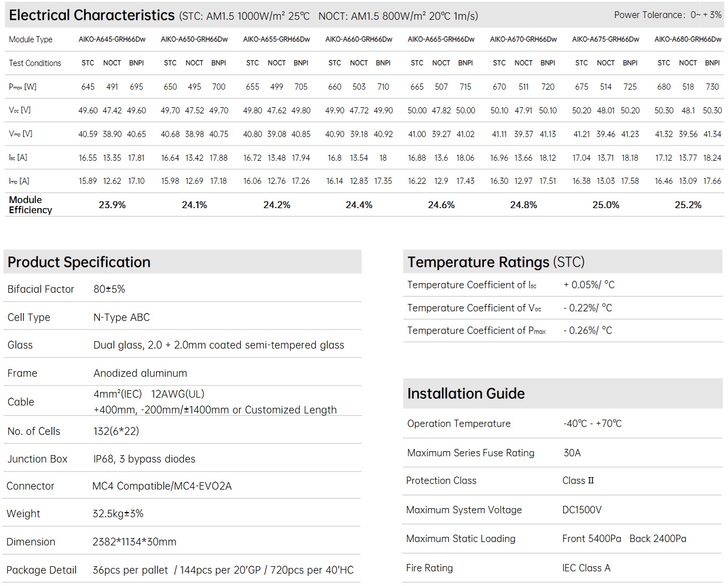Click the 'Package Detail' label
This screenshot has height=586, width=728.
click(41, 570)
